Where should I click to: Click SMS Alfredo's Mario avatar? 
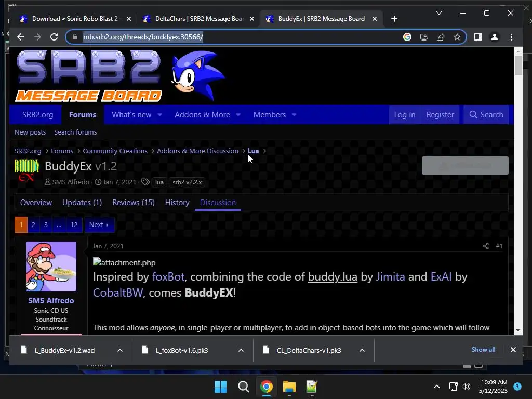tap(51, 267)
